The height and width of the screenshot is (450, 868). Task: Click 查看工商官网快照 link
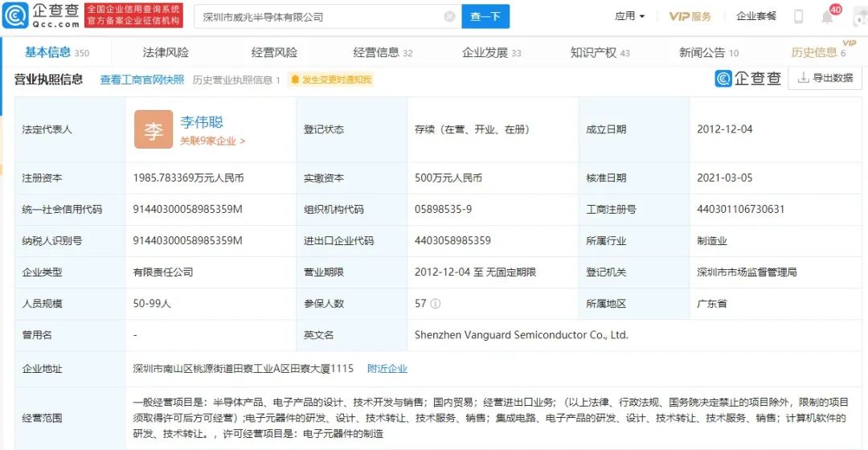[141, 80]
